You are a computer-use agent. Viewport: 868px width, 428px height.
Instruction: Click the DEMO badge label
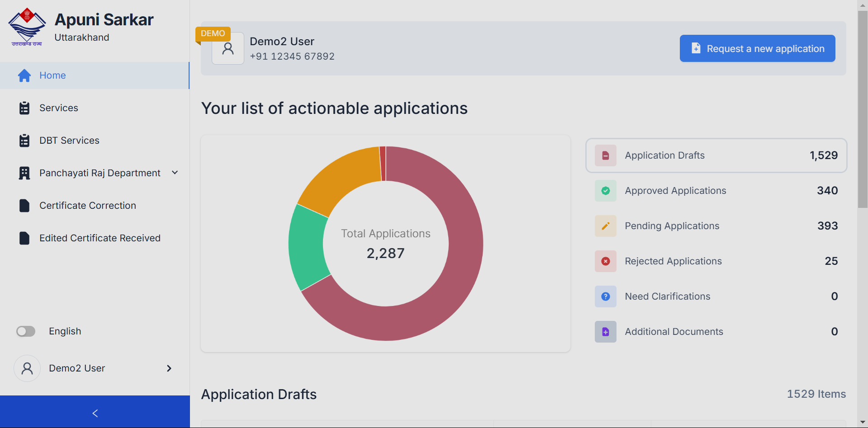pos(213,33)
